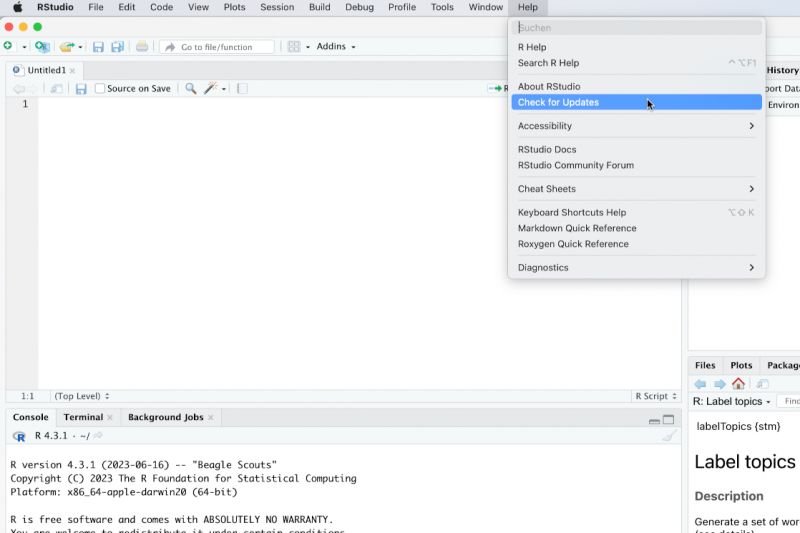This screenshot has height=533, width=800.
Task: Expand recent files arrow beside the folder icon
Action: [80, 47]
